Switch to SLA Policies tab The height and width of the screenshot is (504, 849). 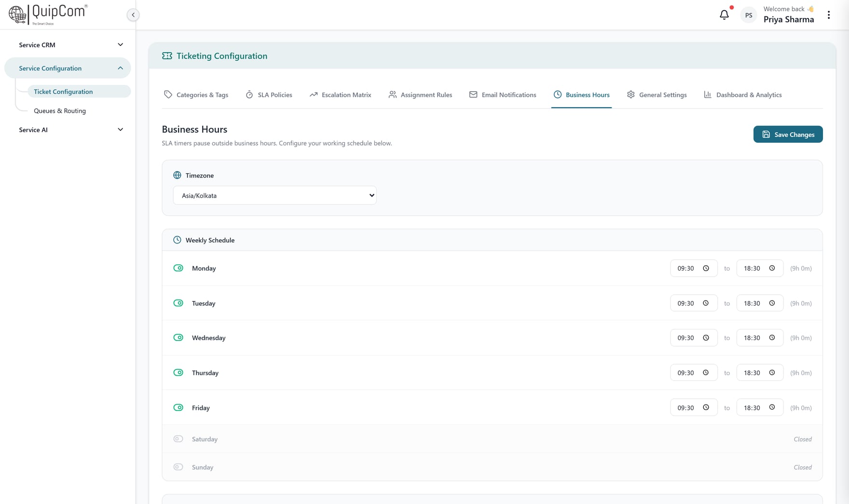[269, 95]
